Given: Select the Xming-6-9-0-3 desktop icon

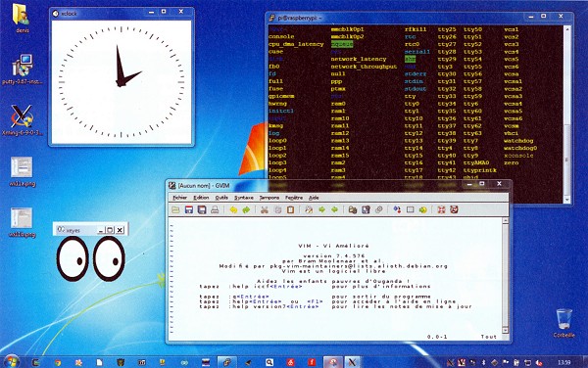Looking at the screenshot, I should 23,119.
